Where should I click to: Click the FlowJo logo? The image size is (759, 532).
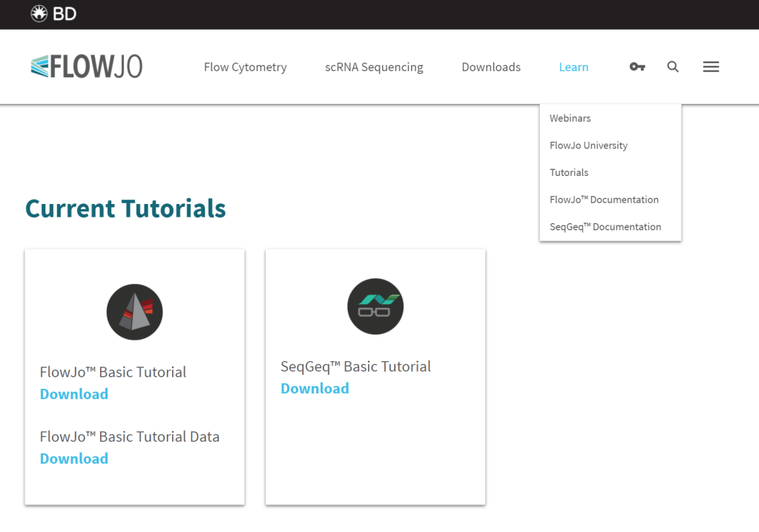coord(87,66)
